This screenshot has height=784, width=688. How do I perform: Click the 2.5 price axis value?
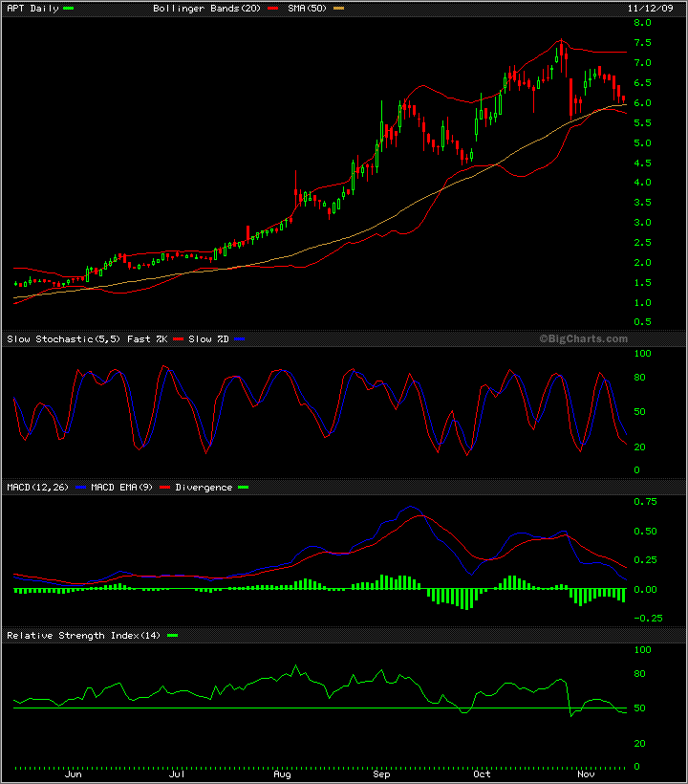click(x=642, y=243)
